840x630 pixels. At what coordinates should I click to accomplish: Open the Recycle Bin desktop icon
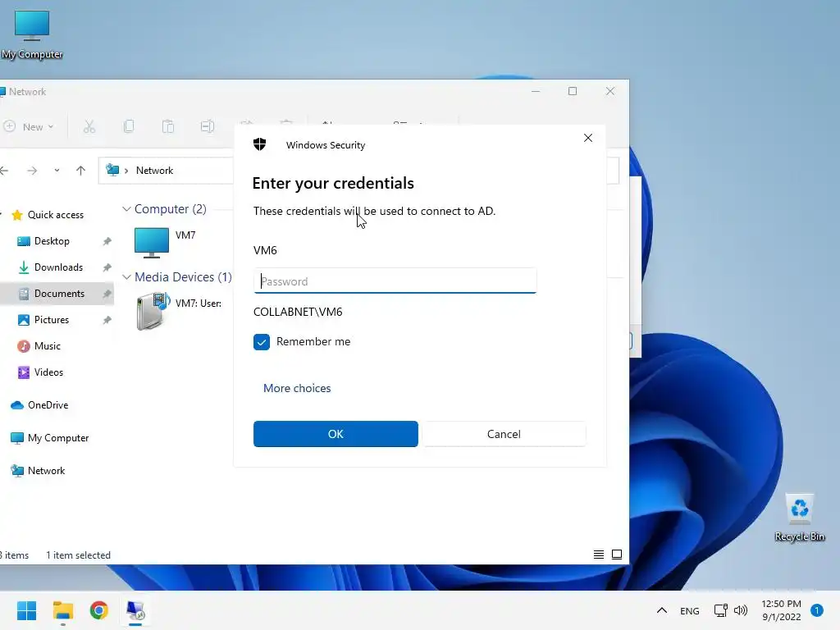click(799, 518)
